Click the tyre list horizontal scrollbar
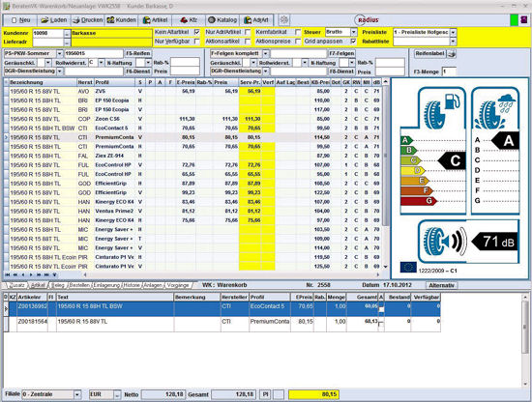Image resolution: width=532 pixels, height=402 pixels. 231,274
